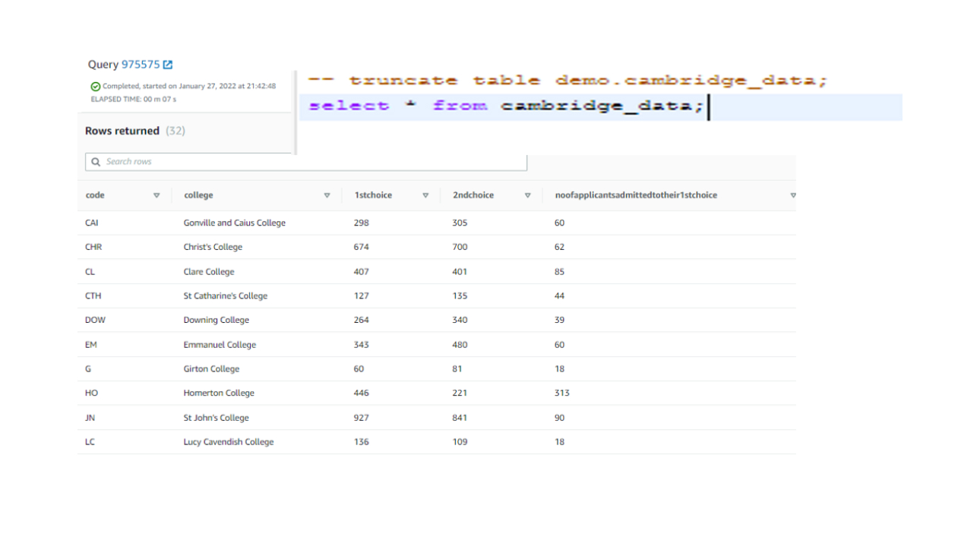The height and width of the screenshot is (540, 980).
Task: Select value 136 in Lucy Cavendish row
Action: (362, 442)
